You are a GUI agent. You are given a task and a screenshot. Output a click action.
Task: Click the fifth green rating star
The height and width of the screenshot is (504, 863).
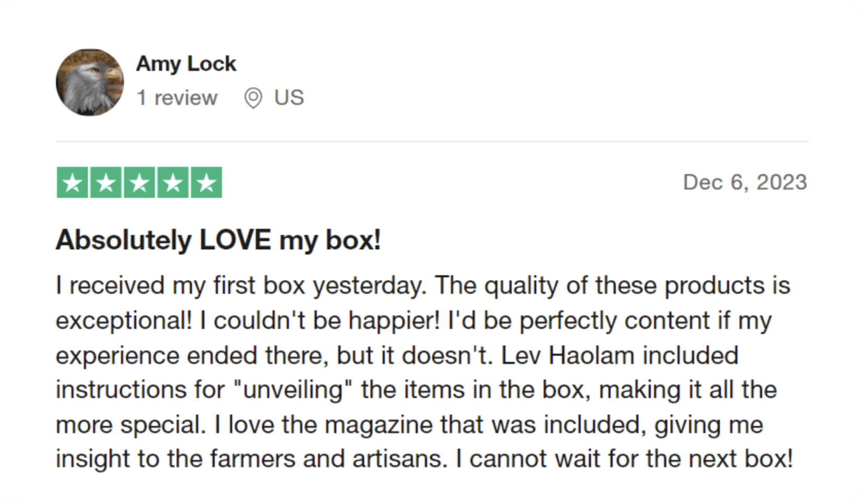206,183
